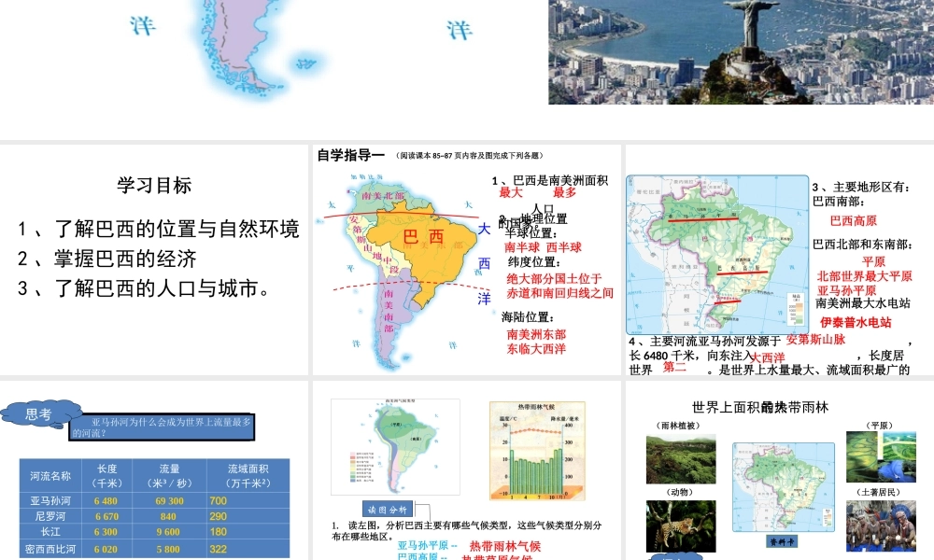Image resolution: width=934 pixels, height=560 pixels.
Task: Click the red answer 东临大西洋
Action: (536, 349)
